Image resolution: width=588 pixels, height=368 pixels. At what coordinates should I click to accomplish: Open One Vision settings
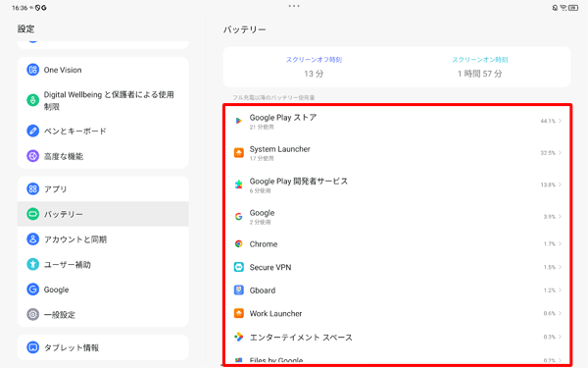pyautogui.click(x=103, y=70)
